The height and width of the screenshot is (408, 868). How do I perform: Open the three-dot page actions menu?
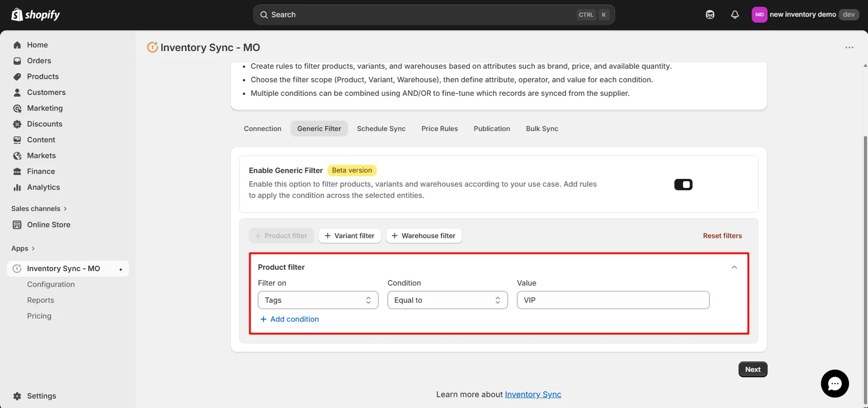(x=849, y=47)
